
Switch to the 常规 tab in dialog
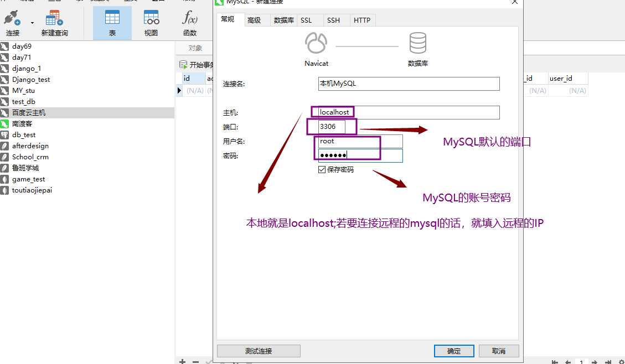pyautogui.click(x=228, y=19)
